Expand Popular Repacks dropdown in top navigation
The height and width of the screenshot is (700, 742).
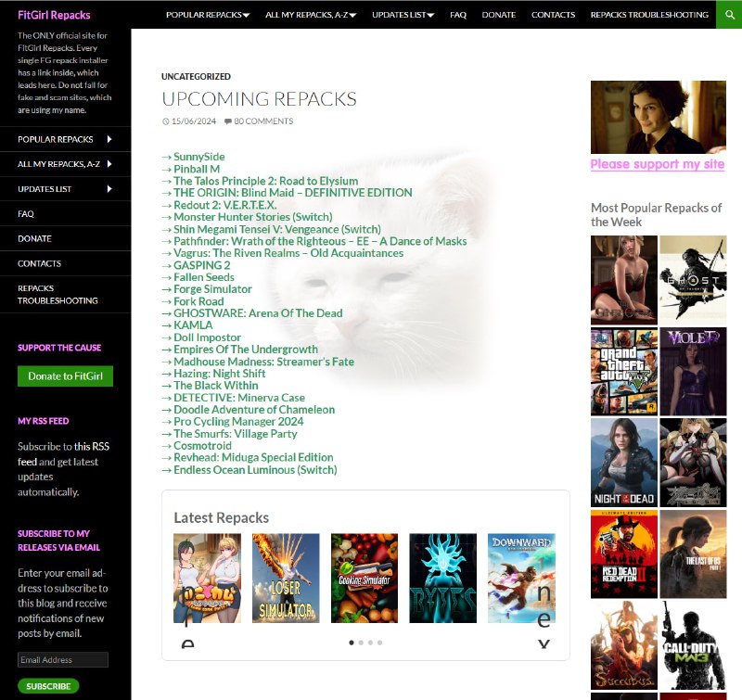pos(207,15)
